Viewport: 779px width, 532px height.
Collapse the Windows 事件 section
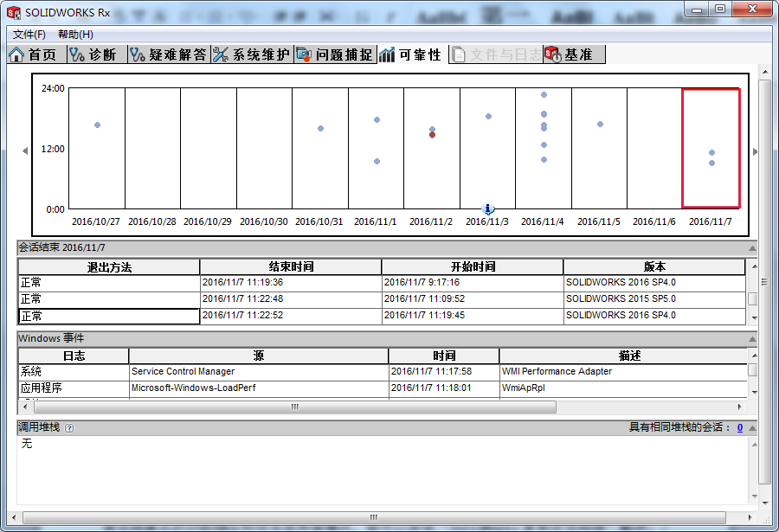coord(752,339)
